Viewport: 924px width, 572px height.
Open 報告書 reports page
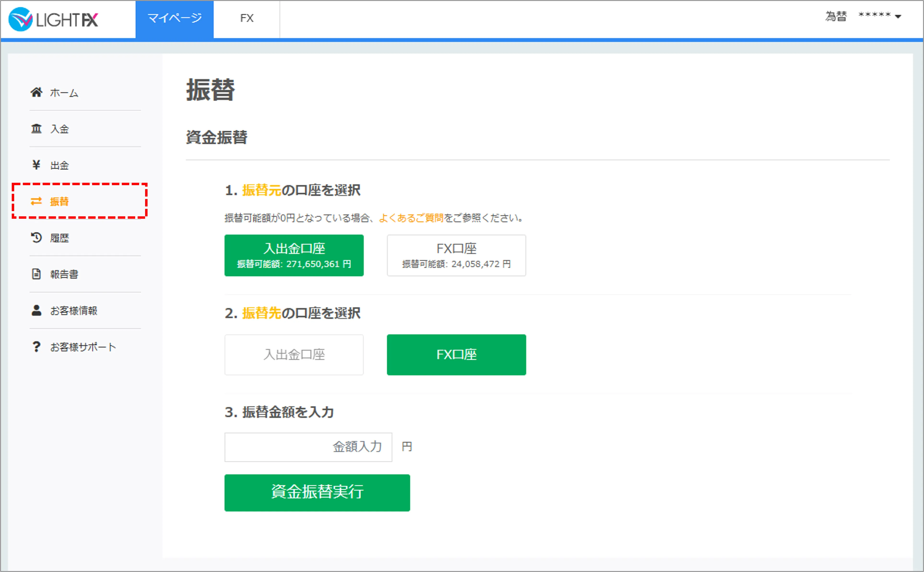(x=64, y=274)
